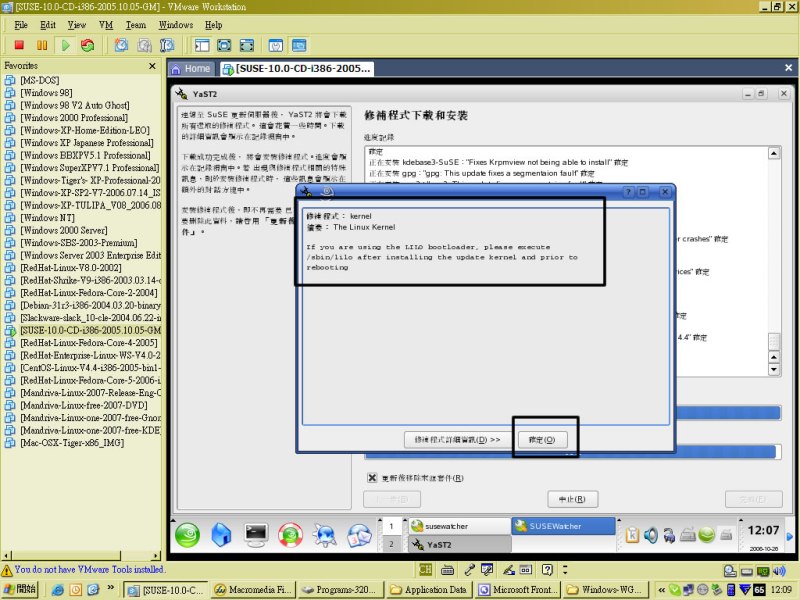This screenshot has height=600, width=800.
Task: Start the VM with the green play icon
Action: [65, 45]
